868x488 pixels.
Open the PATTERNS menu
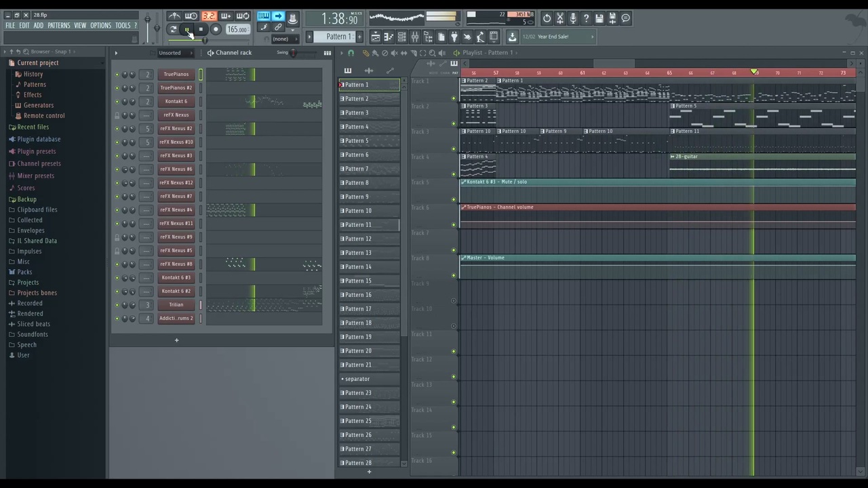coord(59,26)
